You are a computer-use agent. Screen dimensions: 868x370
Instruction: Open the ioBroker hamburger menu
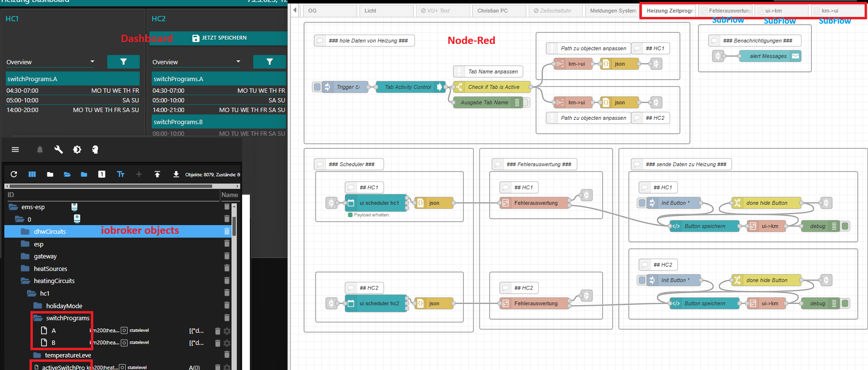[15, 150]
